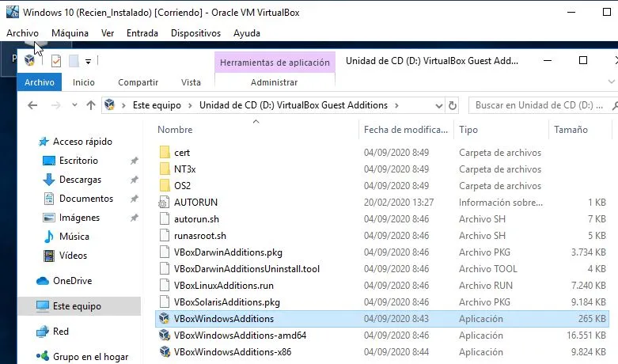This screenshot has width=618, height=364.
Task: Select Documentos in navigation pane
Action: click(x=86, y=199)
